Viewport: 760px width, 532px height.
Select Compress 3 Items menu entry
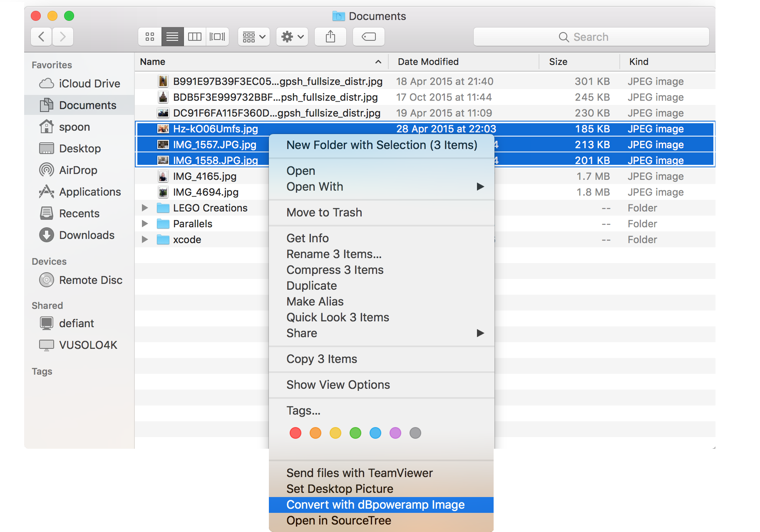point(335,270)
